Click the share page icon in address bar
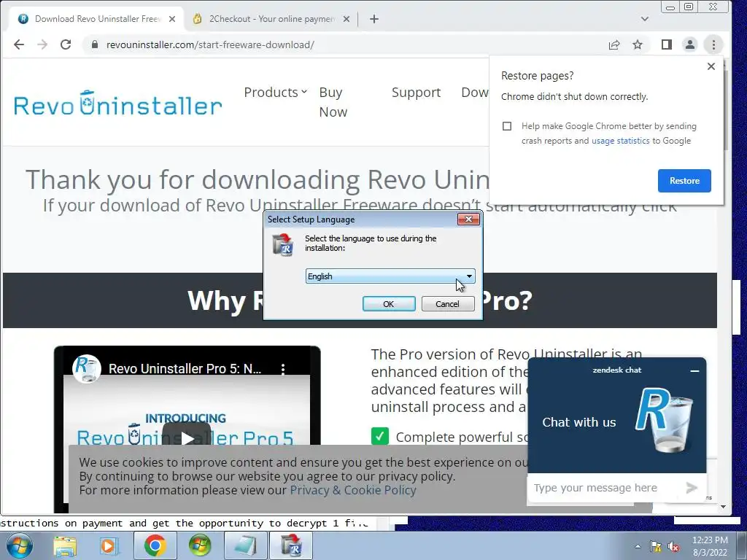This screenshot has height=560, width=747. click(x=614, y=44)
